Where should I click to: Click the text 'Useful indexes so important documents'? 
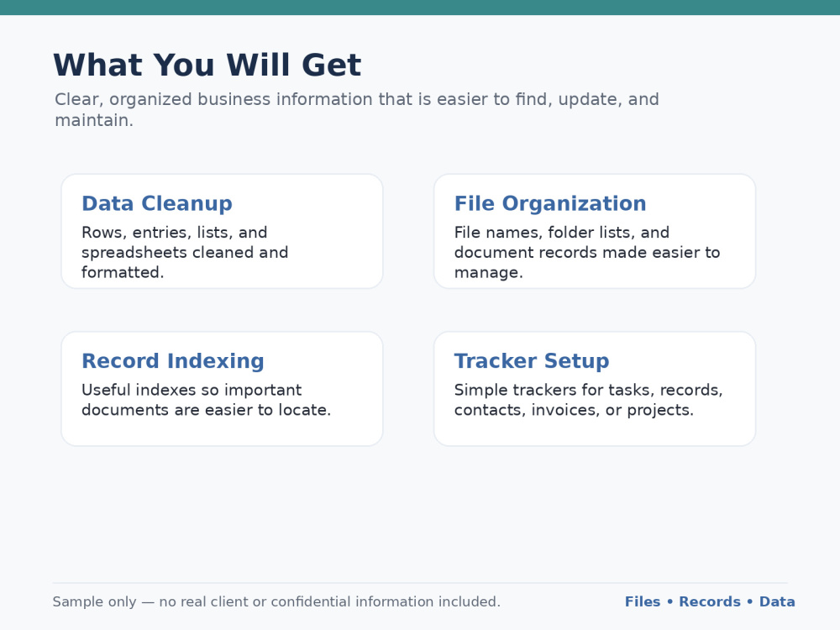click(x=207, y=400)
